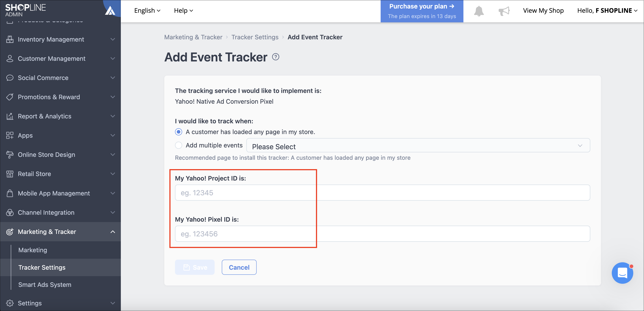Click help question mark beside Add Event Tracker
644x311 pixels.
coord(275,57)
